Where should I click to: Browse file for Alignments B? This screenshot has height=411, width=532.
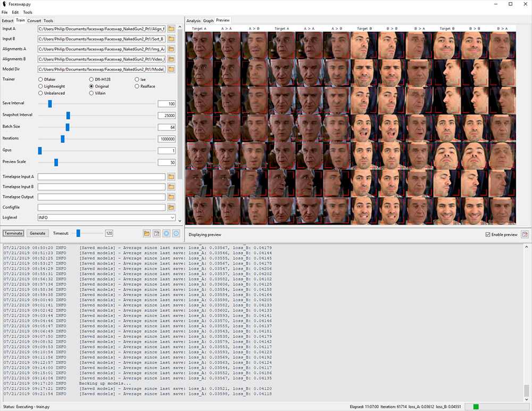click(171, 59)
